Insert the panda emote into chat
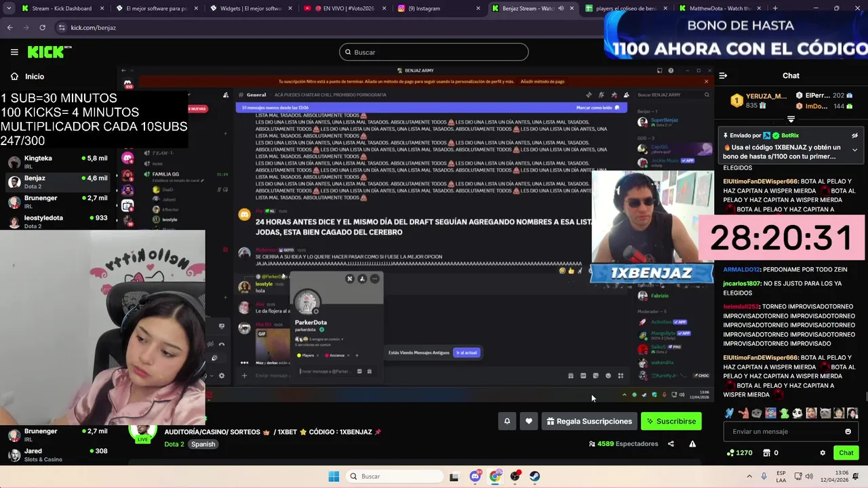The height and width of the screenshot is (488, 868). tap(797, 413)
